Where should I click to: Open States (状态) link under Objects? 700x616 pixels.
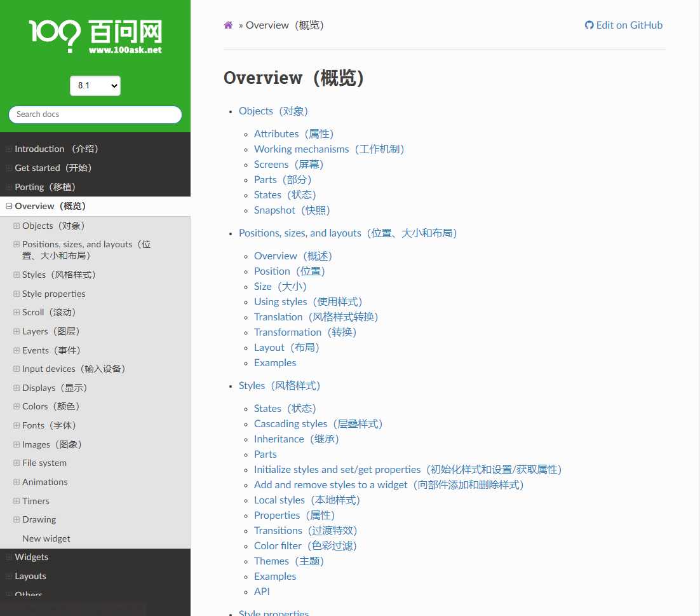tap(285, 195)
